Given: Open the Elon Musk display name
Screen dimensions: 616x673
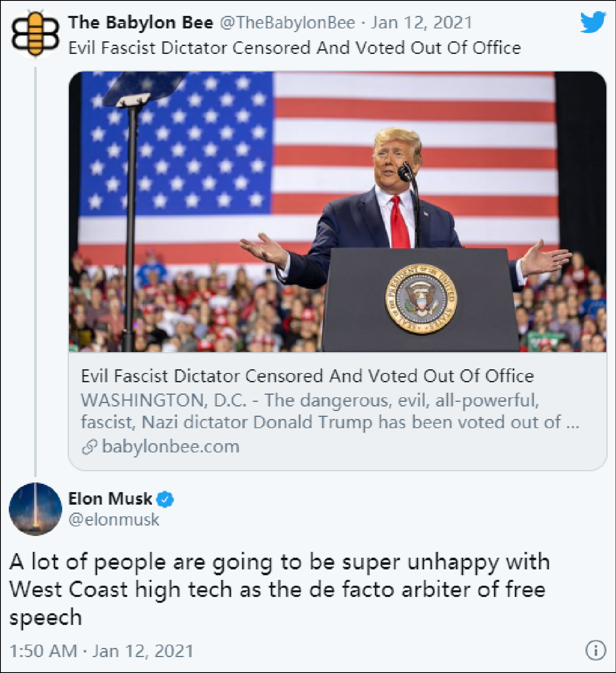Looking at the screenshot, I should 110,499.
